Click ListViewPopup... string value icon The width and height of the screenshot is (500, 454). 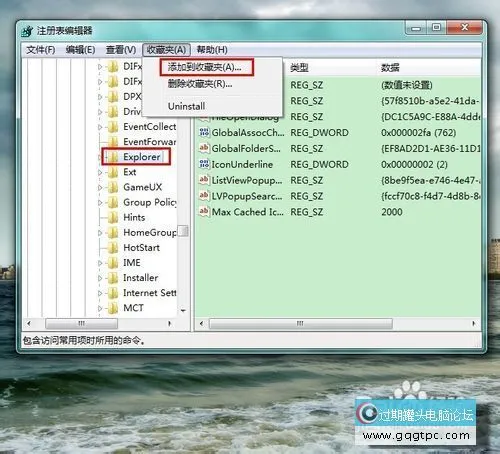pyautogui.click(x=204, y=180)
